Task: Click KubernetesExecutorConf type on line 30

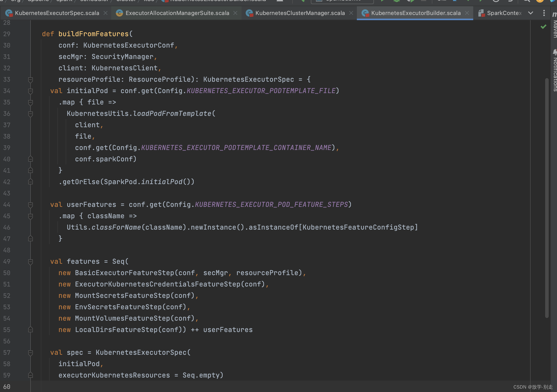Action: (129, 45)
